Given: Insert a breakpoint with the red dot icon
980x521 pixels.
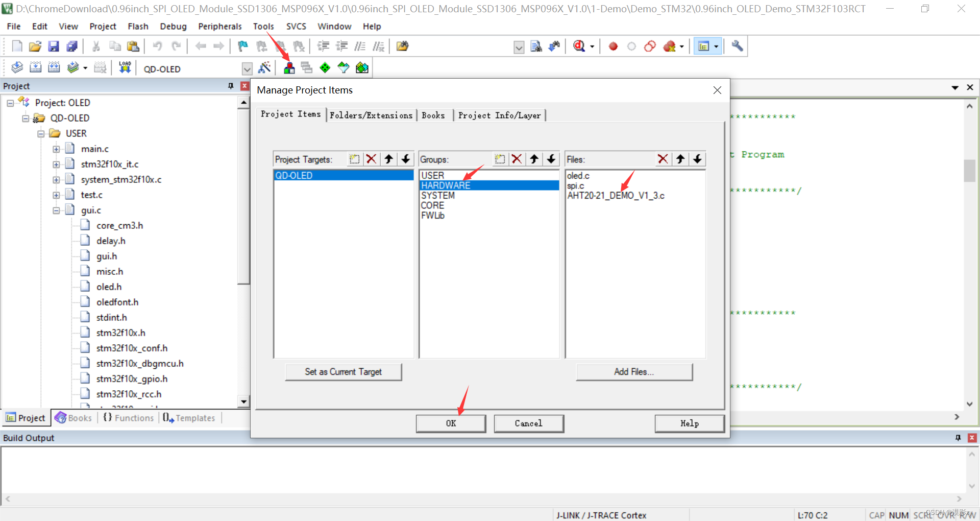Looking at the screenshot, I should 613,46.
